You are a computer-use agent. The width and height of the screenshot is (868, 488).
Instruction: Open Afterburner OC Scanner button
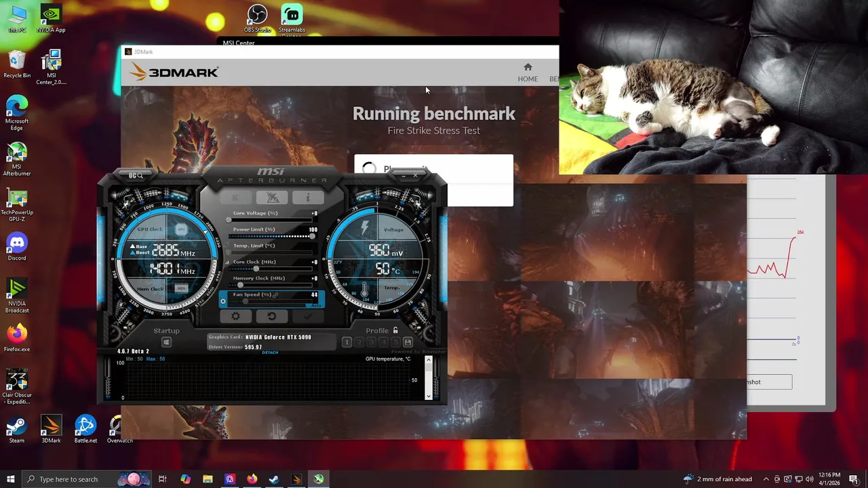(136, 176)
